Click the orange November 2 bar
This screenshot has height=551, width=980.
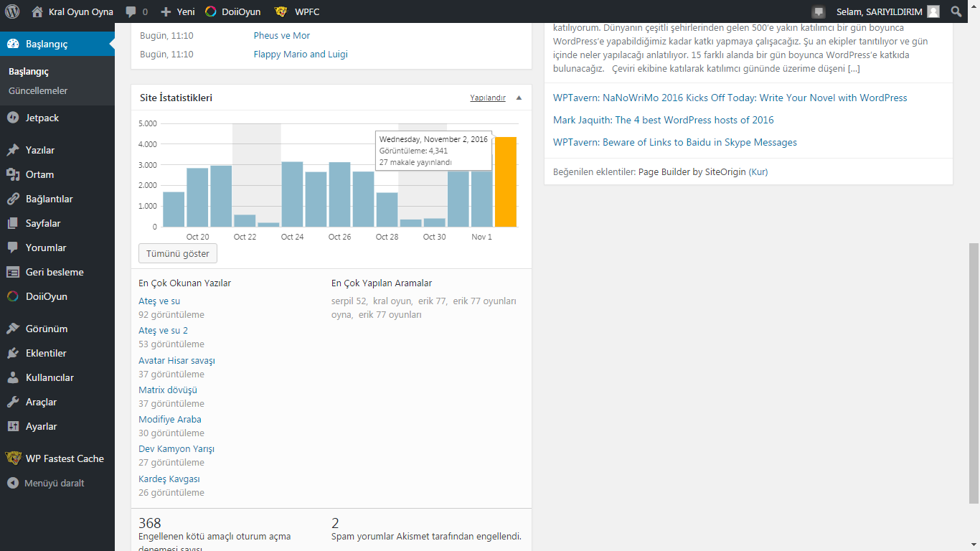pyautogui.click(x=505, y=182)
